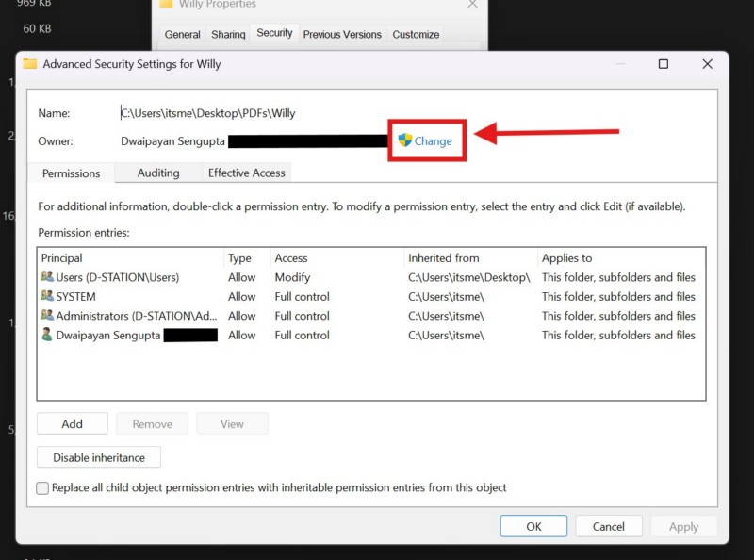
Task: Maximize the Advanced Security Settings window
Action: click(664, 64)
